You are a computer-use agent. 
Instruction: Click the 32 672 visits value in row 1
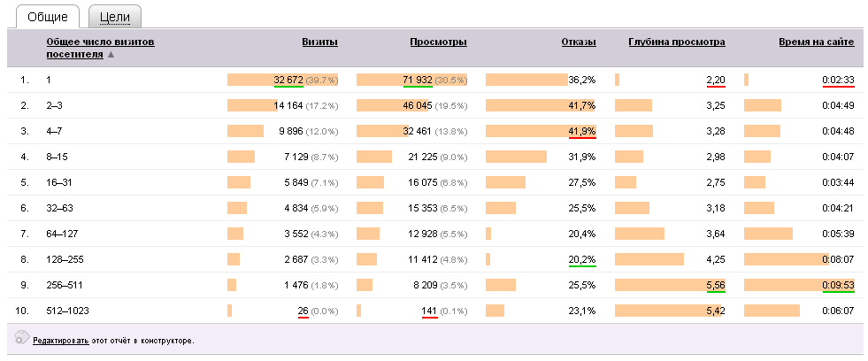(288, 80)
